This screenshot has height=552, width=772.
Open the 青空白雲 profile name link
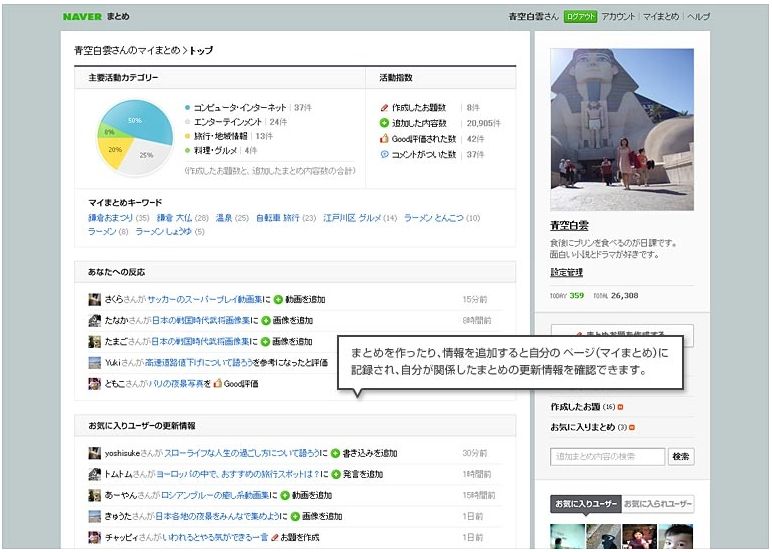[x=569, y=226]
